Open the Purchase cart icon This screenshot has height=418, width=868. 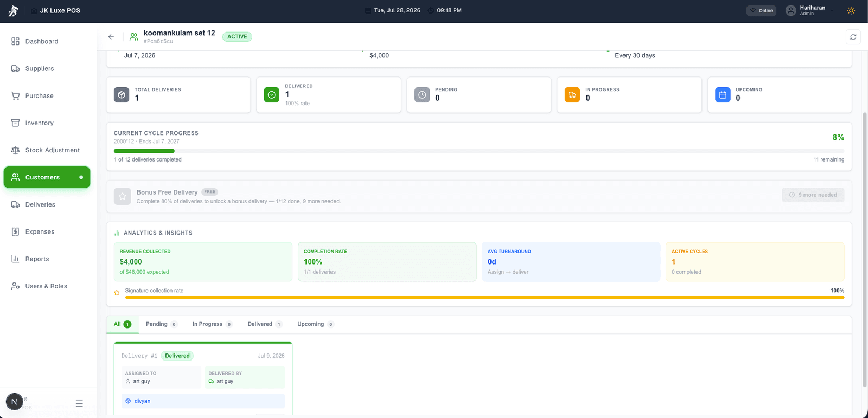pyautogui.click(x=15, y=95)
